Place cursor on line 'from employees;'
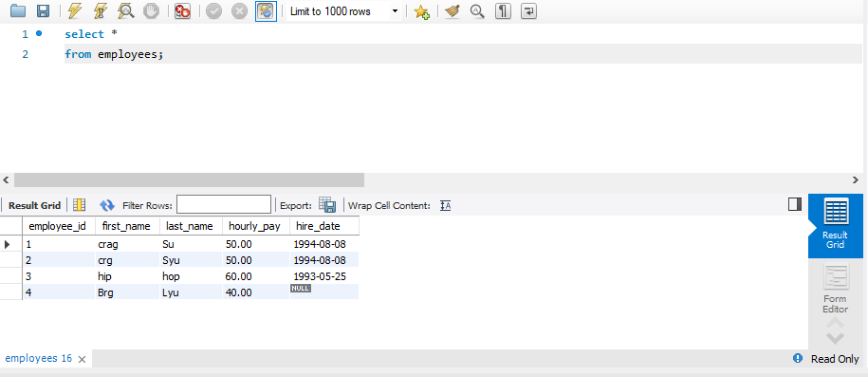The height and width of the screenshot is (377, 868). pyautogui.click(x=114, y=54)
